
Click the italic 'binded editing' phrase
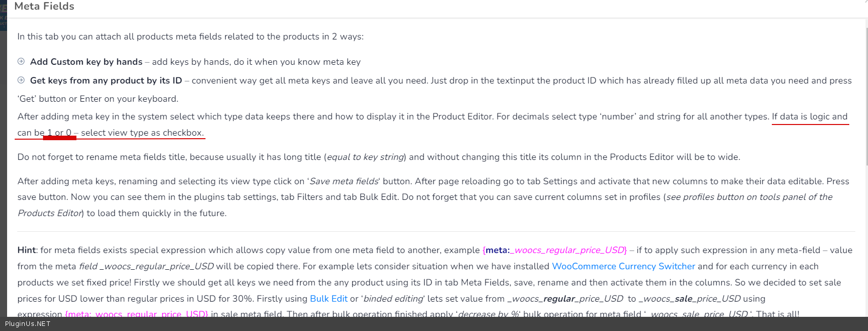pyautogui.click(x=393, y=299)
